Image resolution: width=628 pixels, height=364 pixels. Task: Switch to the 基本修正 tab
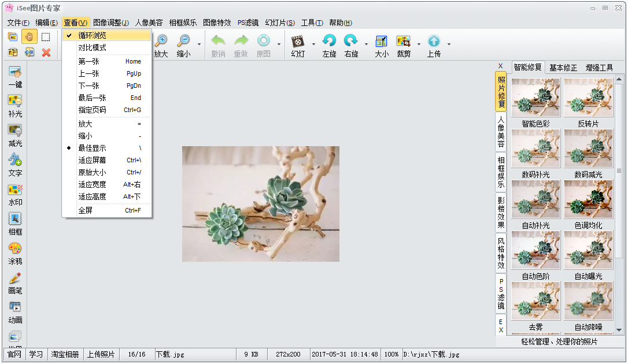563,68
